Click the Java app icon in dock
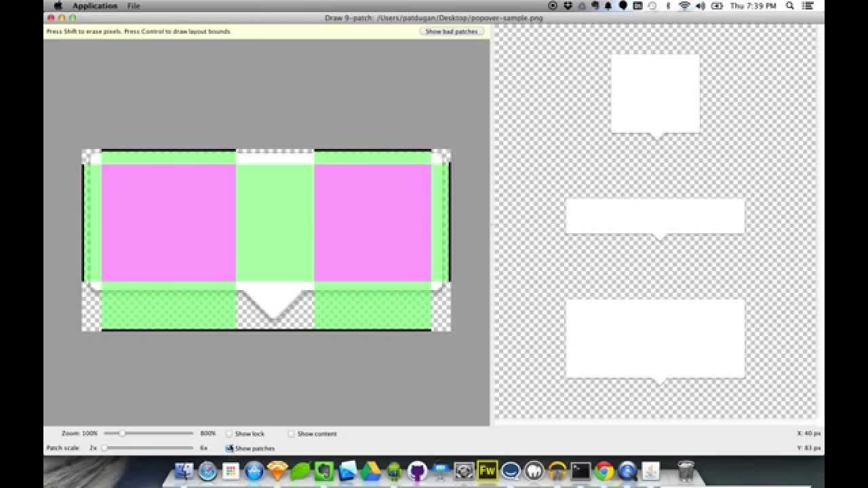 (x=651, y=470)
